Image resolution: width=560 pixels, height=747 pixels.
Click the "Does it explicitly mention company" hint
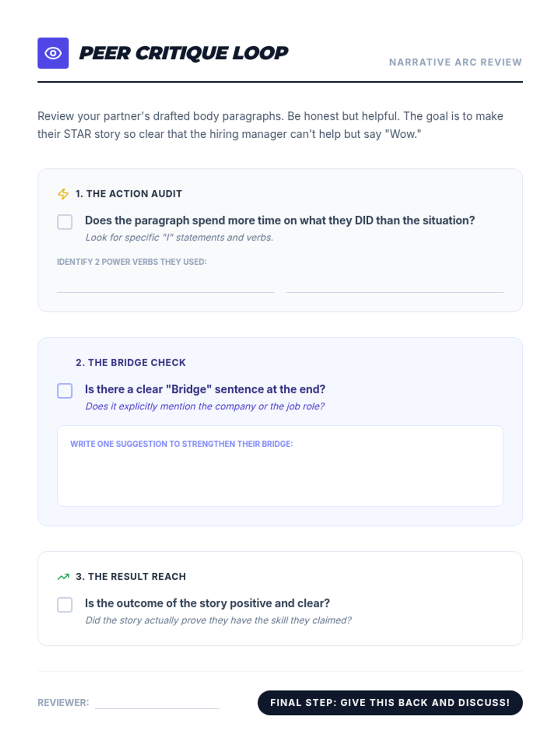point(204,406)
